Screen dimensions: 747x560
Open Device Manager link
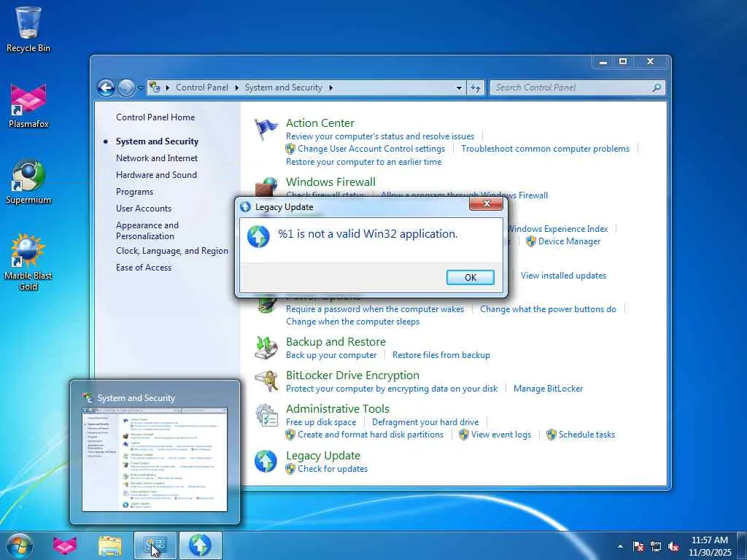[569, 241]
